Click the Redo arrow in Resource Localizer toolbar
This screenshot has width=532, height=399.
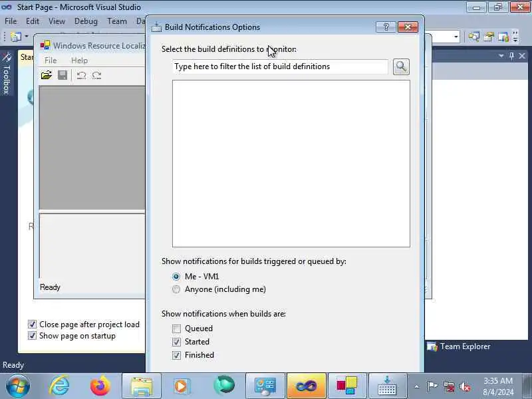pyautogui.click(x=96, y=75)
